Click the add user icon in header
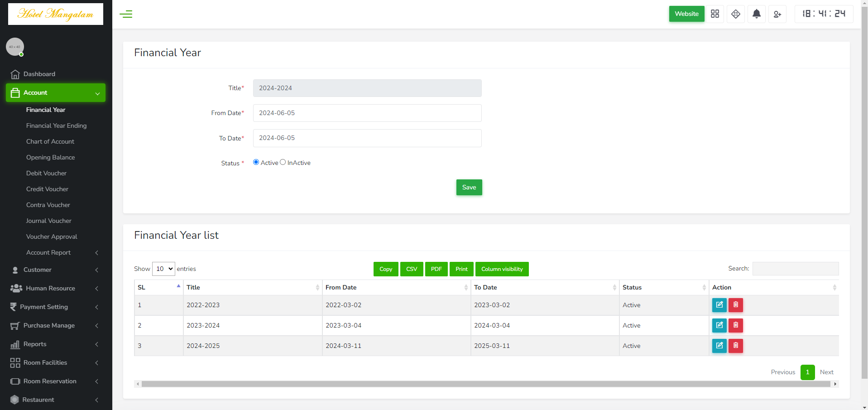868x410 pixels. (777, 14)
